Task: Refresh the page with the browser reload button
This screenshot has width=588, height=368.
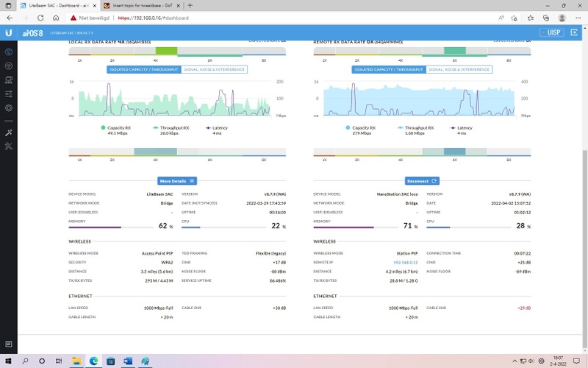Action: click(42, 16)
